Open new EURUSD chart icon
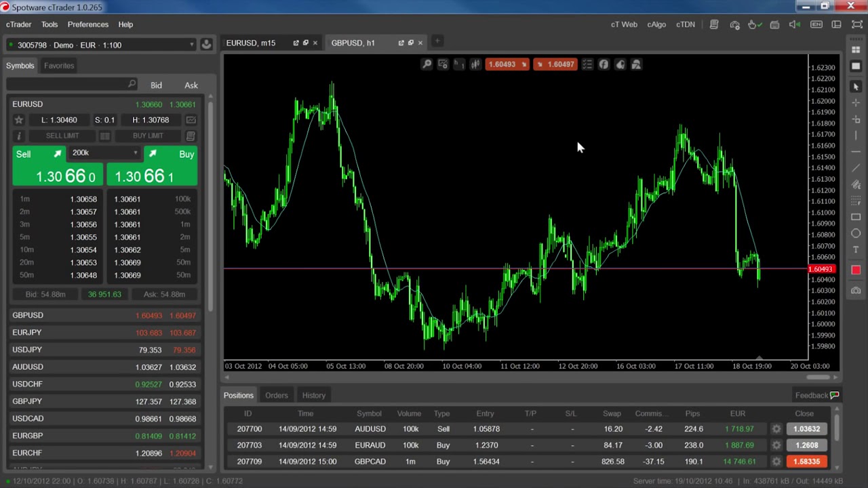868x488 pixels. pyautogui.click(x=191, y=120)
